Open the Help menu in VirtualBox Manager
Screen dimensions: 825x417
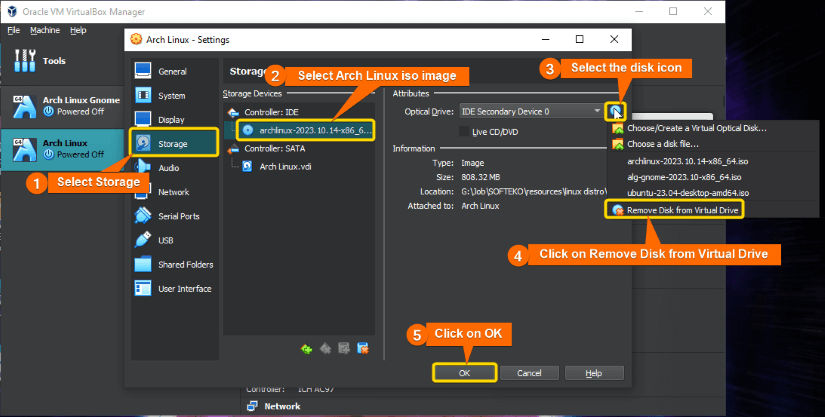78,30
